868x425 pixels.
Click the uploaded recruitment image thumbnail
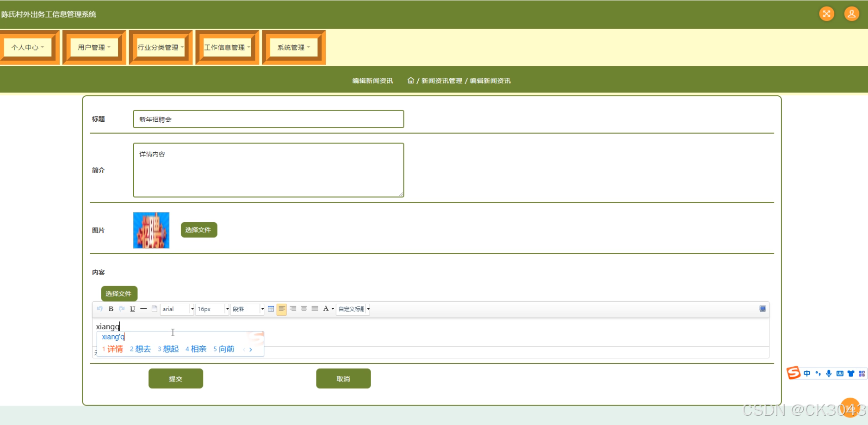pos(151,230)
